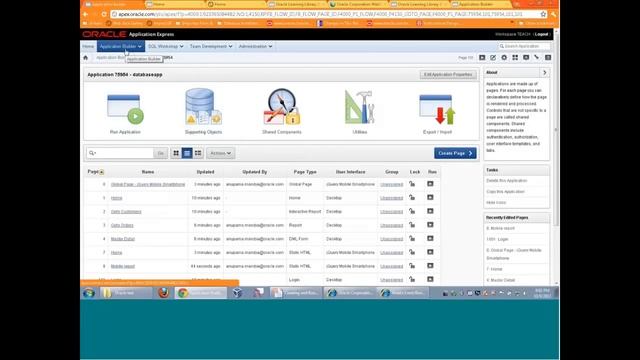The height and width of the screenshot is (360, 640).
Task: Open the Mobile report page link
Action: tap(122, 267)
